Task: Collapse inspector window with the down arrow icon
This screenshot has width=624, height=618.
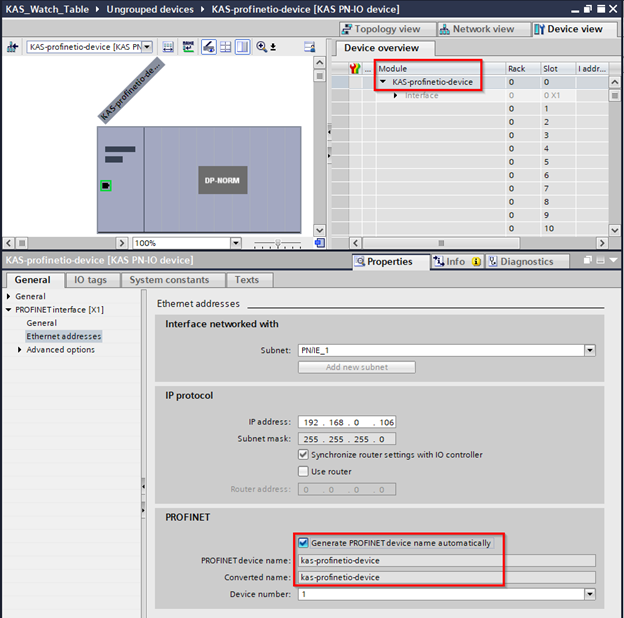Action: pyautogui.click(x=613, y=260)
